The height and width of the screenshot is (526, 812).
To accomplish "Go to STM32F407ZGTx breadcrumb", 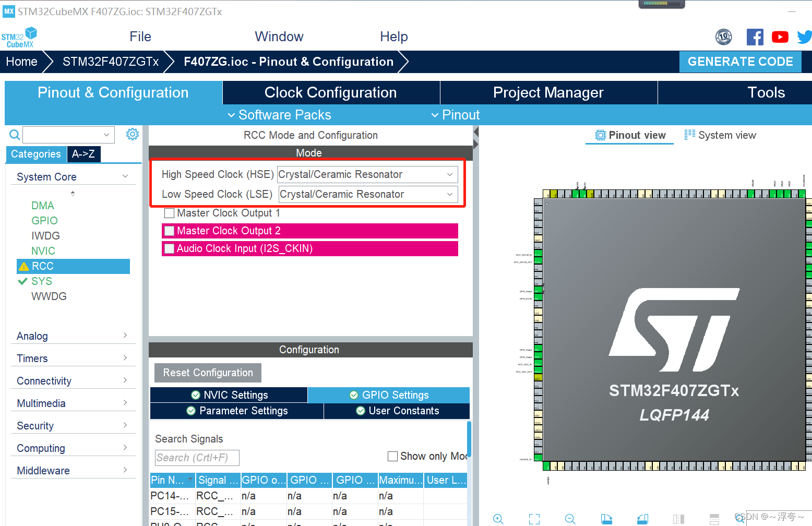I will (x=111, y=62).
